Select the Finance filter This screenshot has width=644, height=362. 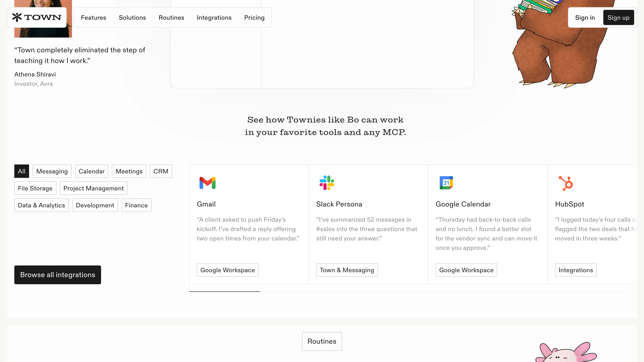click(x=136, y=205)
